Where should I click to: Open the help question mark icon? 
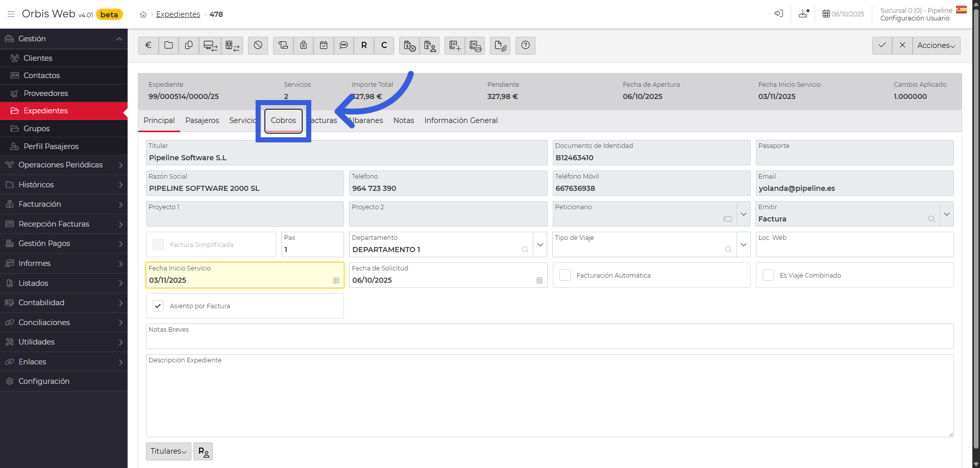point(525,45)
